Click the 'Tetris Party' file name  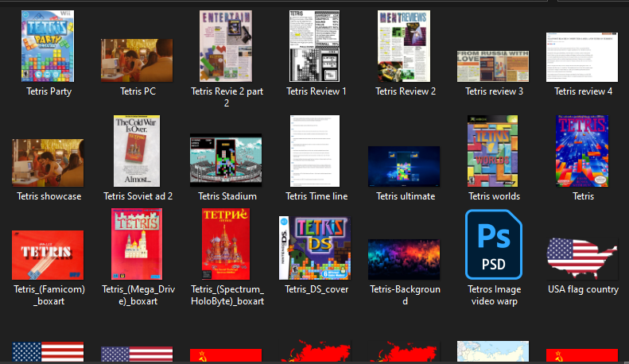tap(49, 91)
